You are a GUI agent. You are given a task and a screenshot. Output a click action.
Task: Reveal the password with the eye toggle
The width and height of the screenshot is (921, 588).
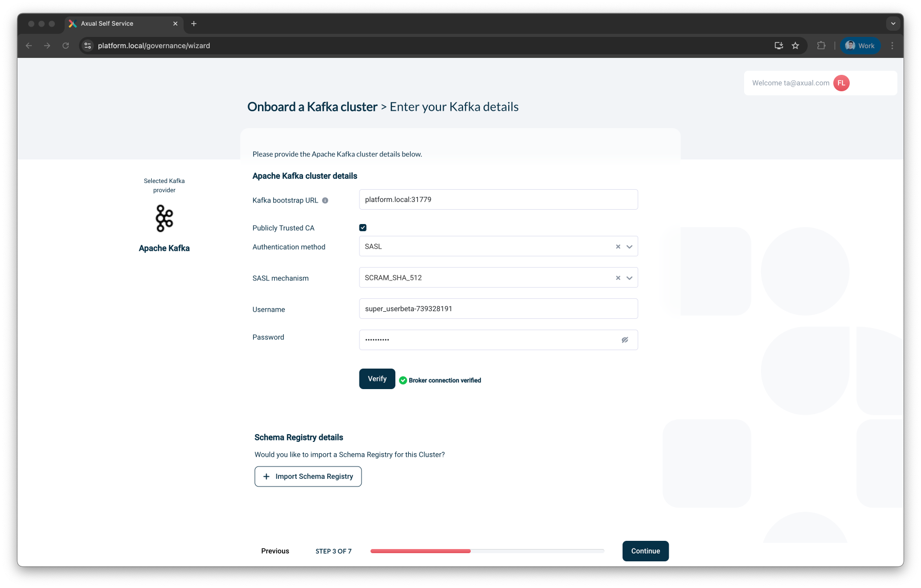coord(625,339)
